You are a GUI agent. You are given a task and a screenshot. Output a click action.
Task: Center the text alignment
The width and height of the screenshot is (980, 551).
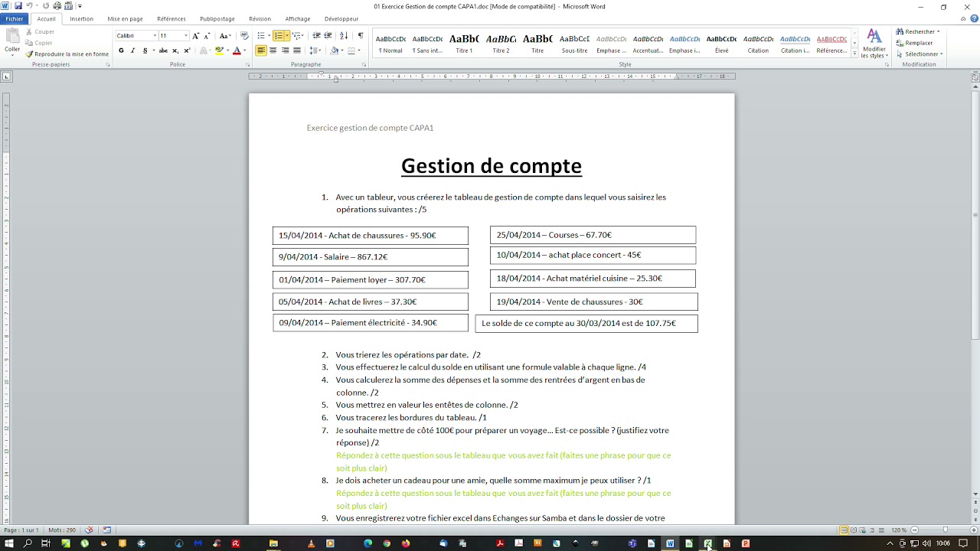pyautogui.click(x=273, y=51)
